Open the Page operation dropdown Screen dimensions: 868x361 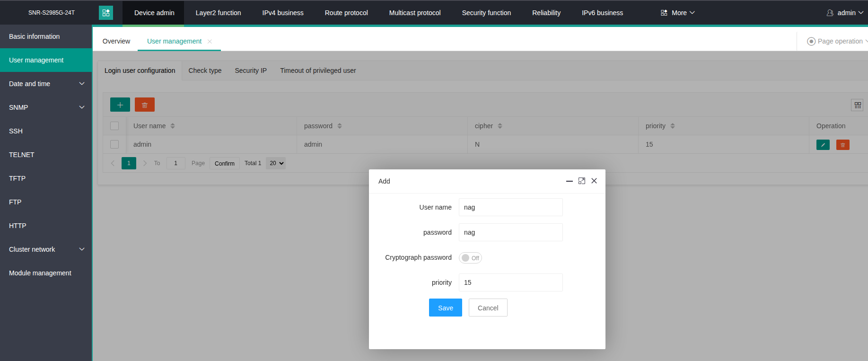(x=837, y=42)
